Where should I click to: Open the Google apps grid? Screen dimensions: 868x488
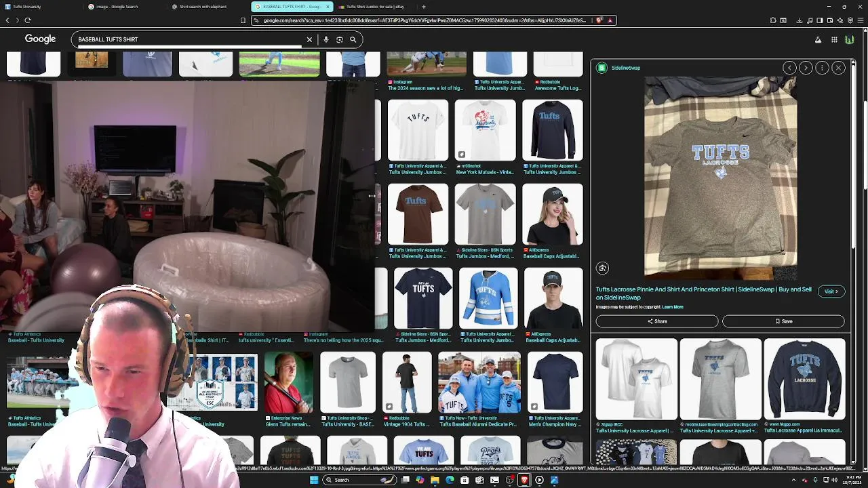pyautogui.click(x=834, y=39)
